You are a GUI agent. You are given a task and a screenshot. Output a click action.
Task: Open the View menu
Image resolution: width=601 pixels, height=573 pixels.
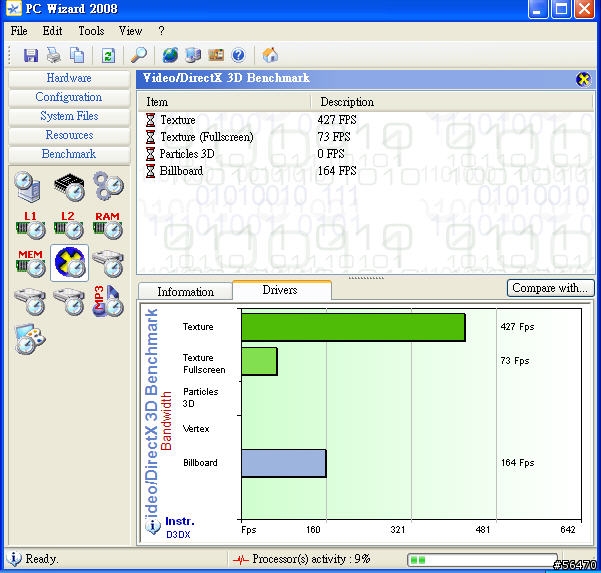[x=130, y=31]
